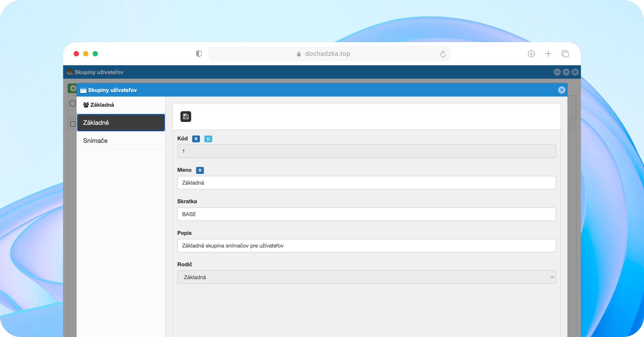
Task: Open the Snímače sidebar tab
Action: point(121,141)
